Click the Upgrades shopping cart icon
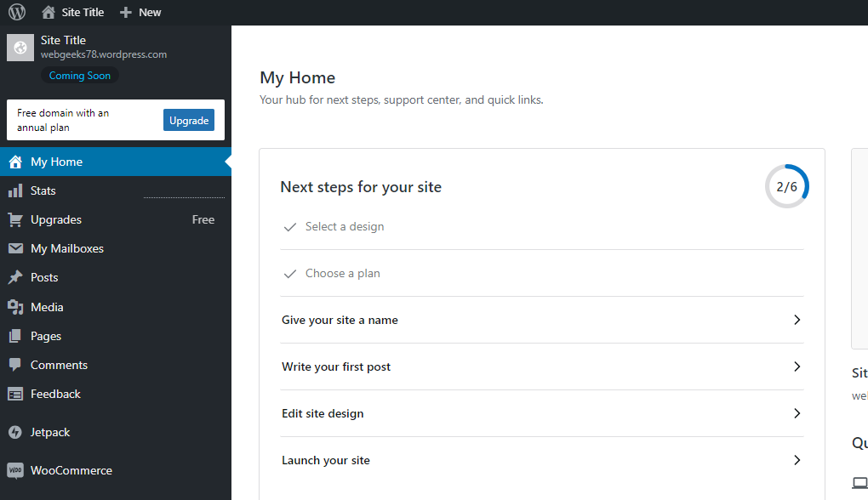The width and height of the screenshot is (868, 500). 15,219
